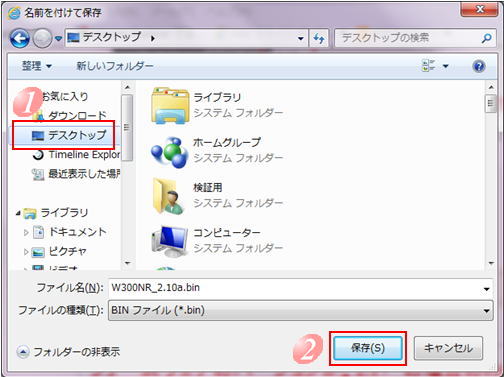Click the search magnifier icon
The width and height of the screenshot is (504, 377).
click(486, 38)
